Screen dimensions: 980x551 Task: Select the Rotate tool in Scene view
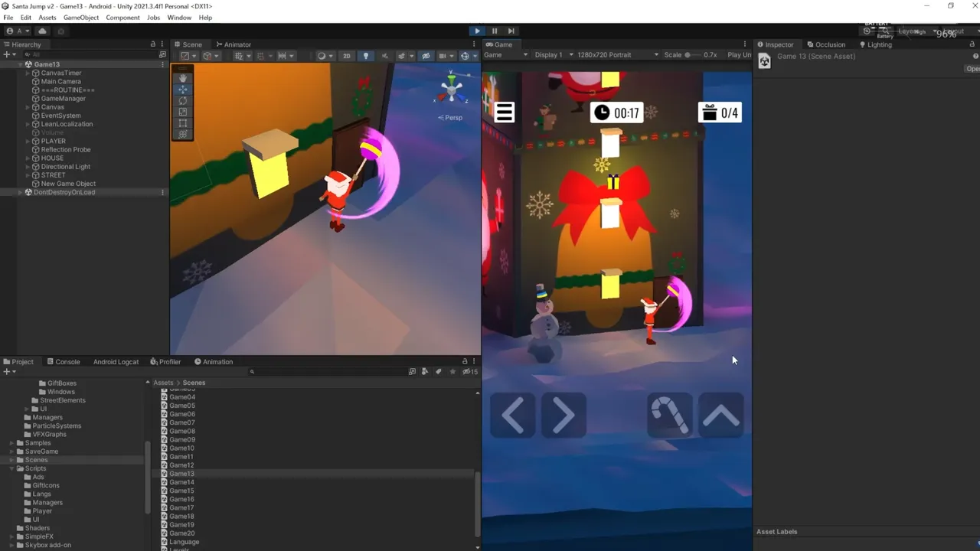point(182,100)
